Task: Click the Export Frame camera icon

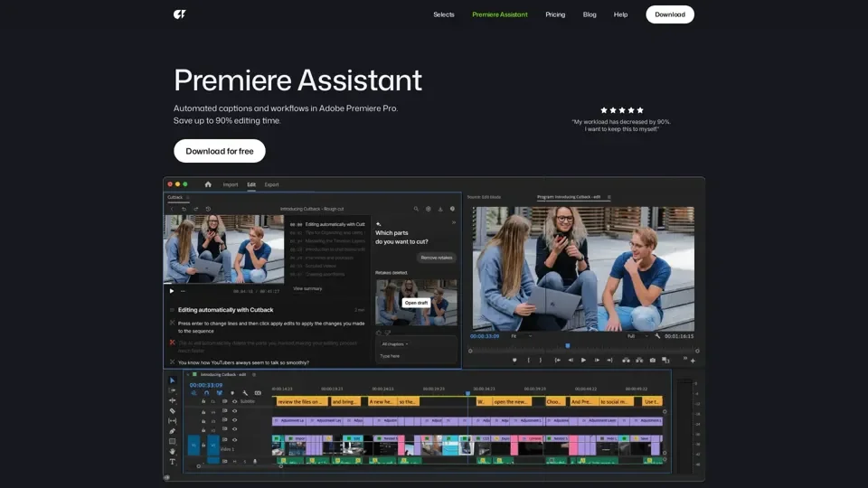Action: pyautogui.click(x=653, y=361)
